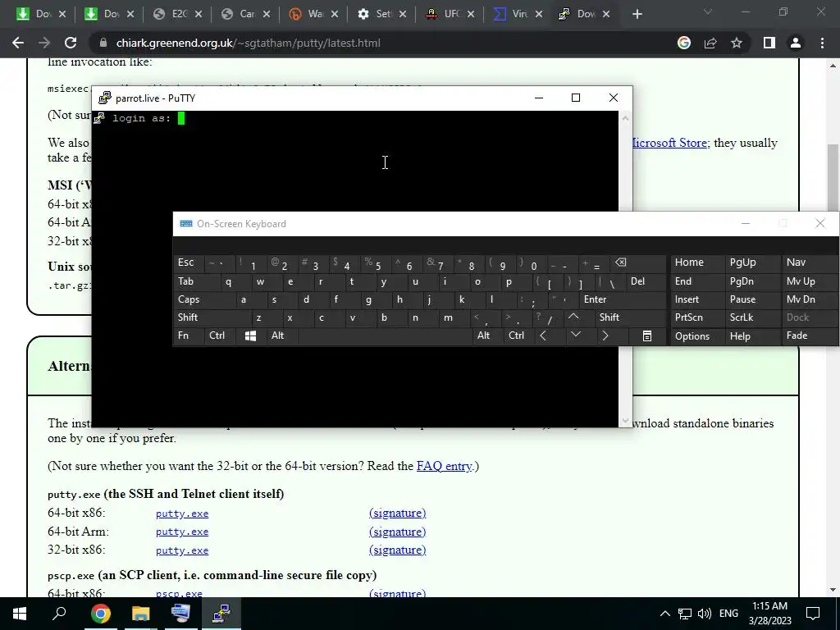This screenshot has height=630, width=840.
Task: Open Google icon in address bar
Action: [684, 43]
